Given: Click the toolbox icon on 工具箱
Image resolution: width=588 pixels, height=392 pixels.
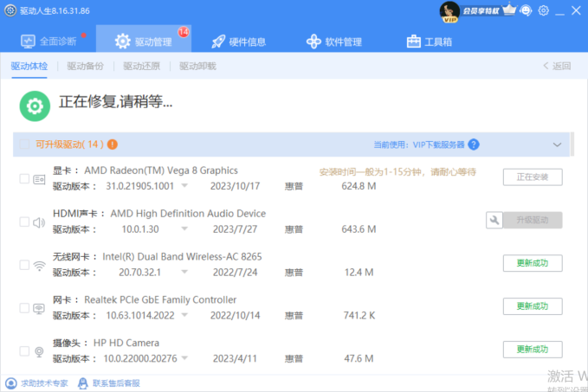Looking at the screenshot, I should pyautogui.click(x=414, y=42).
